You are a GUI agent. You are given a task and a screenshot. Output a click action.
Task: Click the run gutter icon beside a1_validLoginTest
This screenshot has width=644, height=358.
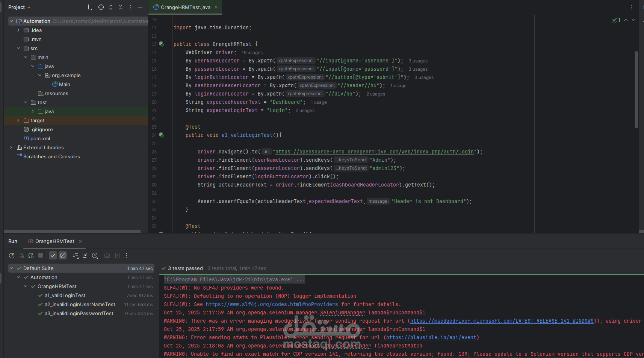click(x=162, y=135)
